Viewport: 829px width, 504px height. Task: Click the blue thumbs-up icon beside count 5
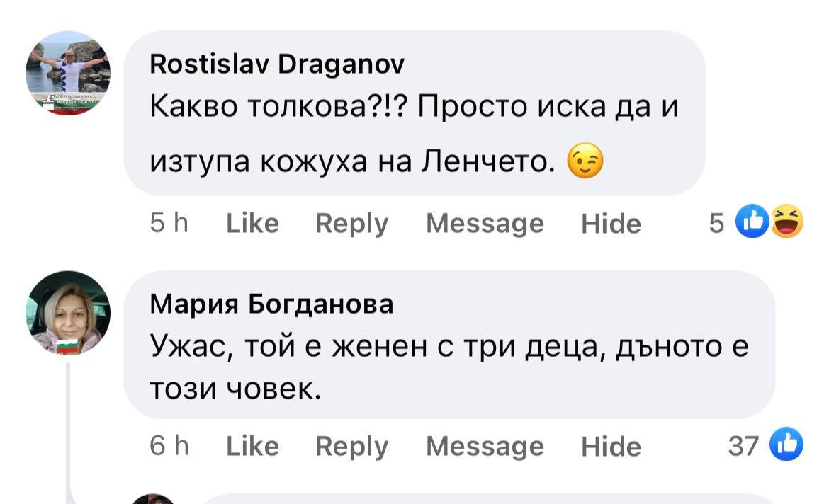(750, 222)
